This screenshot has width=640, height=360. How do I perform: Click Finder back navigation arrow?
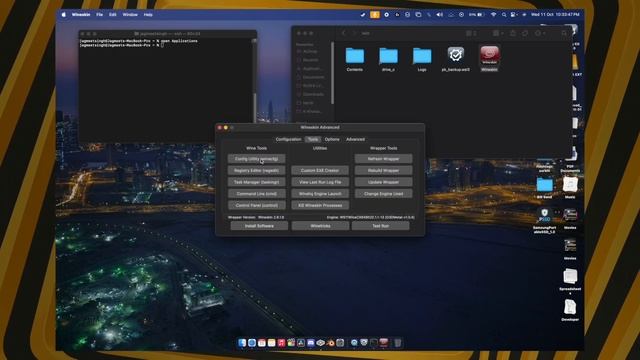344,33
